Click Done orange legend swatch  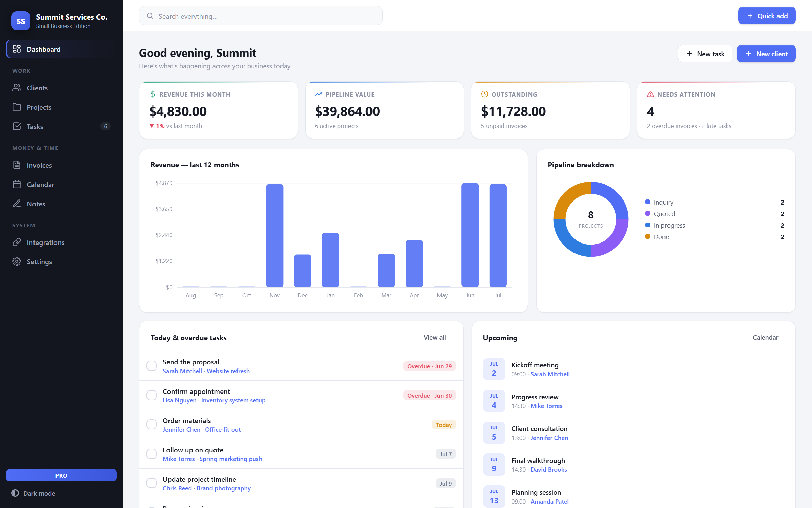coord(648,236)
